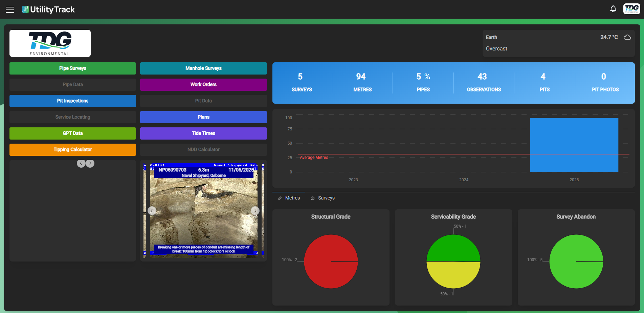This screenshot has height=313, width=644.
Task: Toggle the 100% - 2 Structural Grade legend
Action: [289, 259]
